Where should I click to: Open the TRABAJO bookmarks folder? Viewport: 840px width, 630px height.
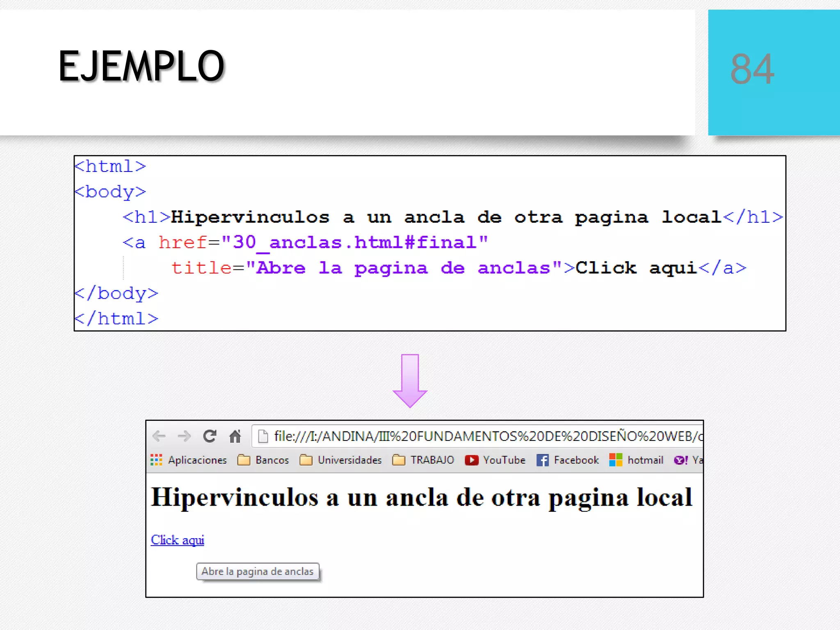(x=423, y=460)
